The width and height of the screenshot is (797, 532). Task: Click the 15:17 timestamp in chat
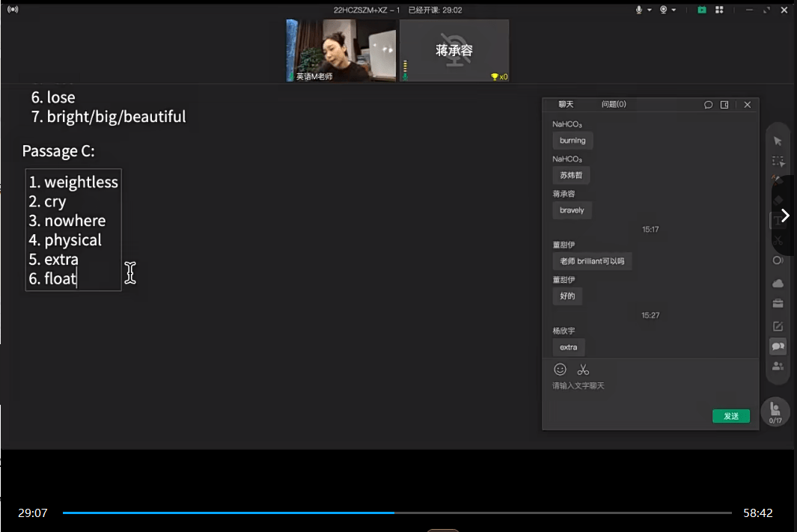(650, 229)
